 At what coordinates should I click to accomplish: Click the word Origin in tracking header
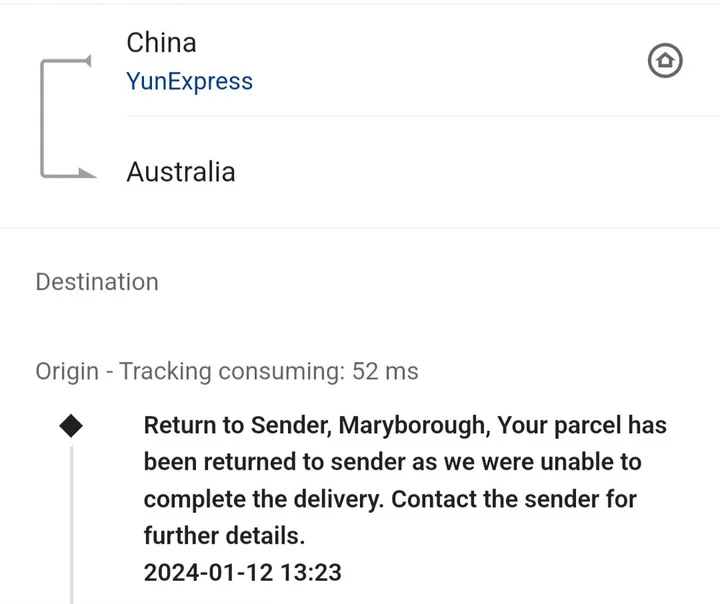[67, 372]
